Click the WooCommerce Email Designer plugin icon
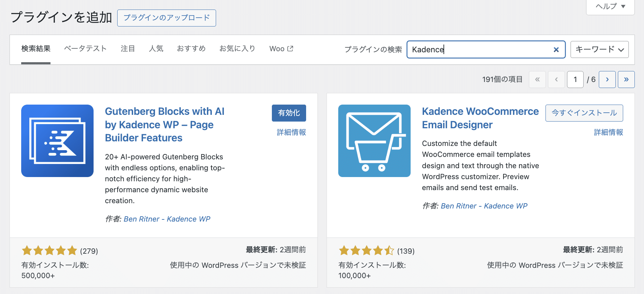644x294 pixels. click(374, 141)
